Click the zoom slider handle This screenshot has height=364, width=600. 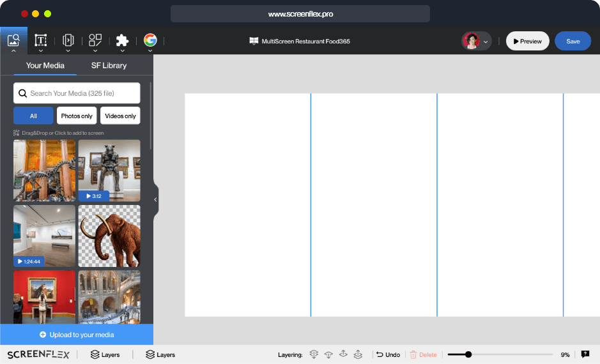coord(468,354)
